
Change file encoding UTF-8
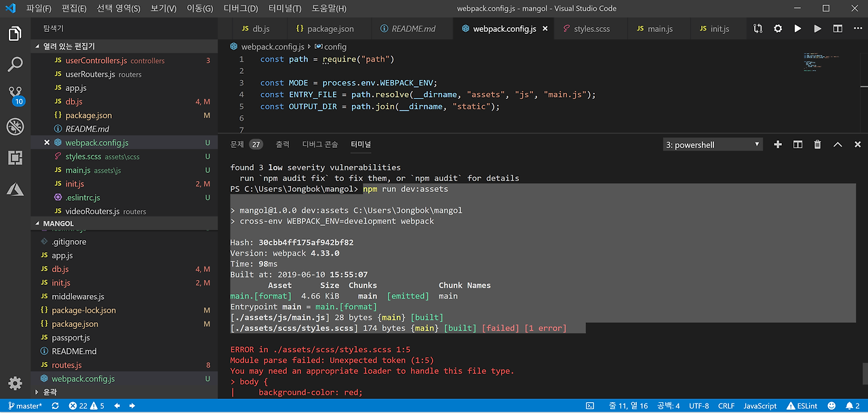[x=698, y=406]
